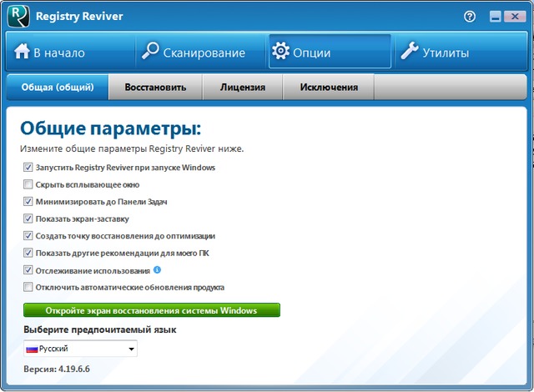Disable Запустить Registry Reviver при запуске Windows
This screenshot has width=534, height=392.
[x=28, y=168]
